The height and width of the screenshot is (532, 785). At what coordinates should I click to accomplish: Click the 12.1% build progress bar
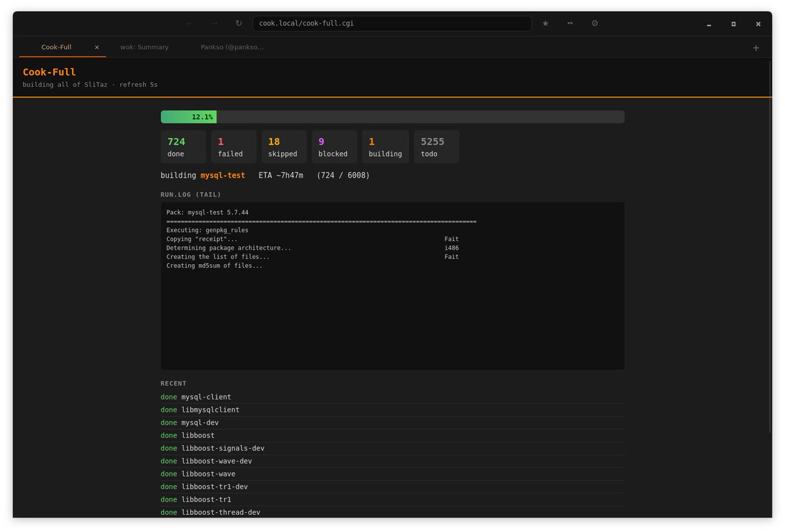392,117
